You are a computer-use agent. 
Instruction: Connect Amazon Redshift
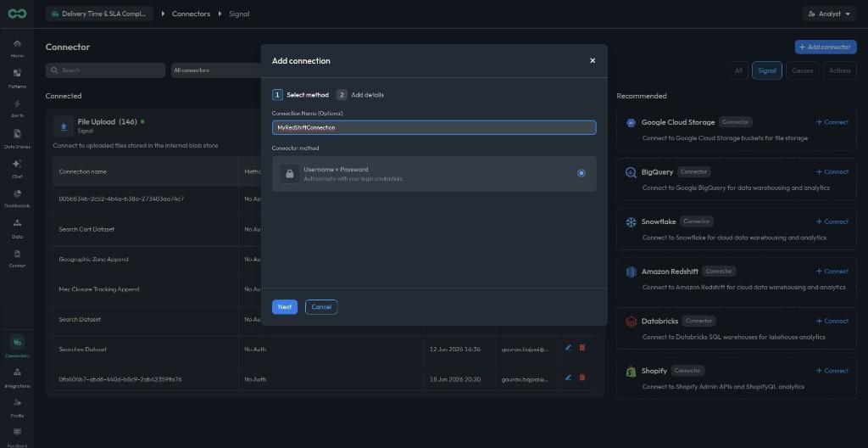(832, 272)
